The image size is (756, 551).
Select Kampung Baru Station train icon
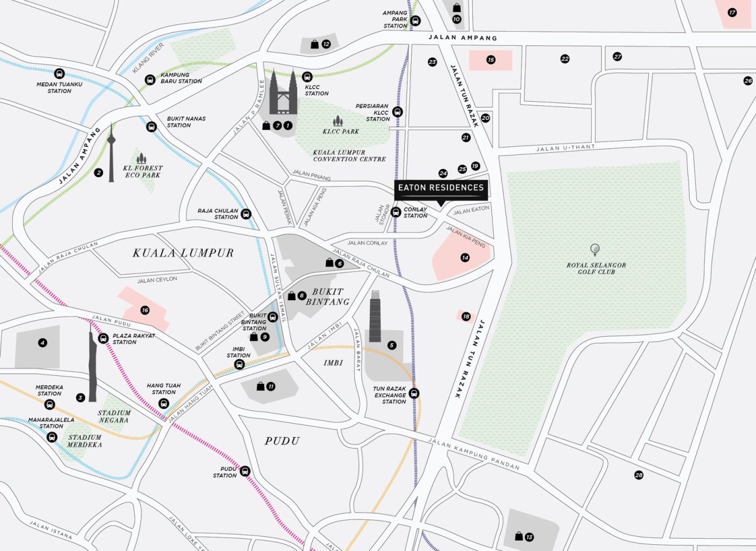[x=149, y=80]
